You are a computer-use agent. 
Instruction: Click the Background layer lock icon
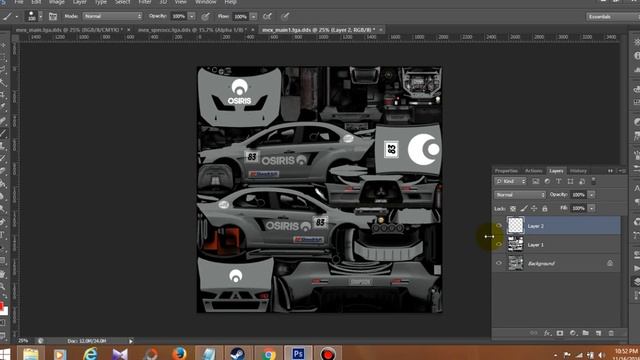point(610,263)
